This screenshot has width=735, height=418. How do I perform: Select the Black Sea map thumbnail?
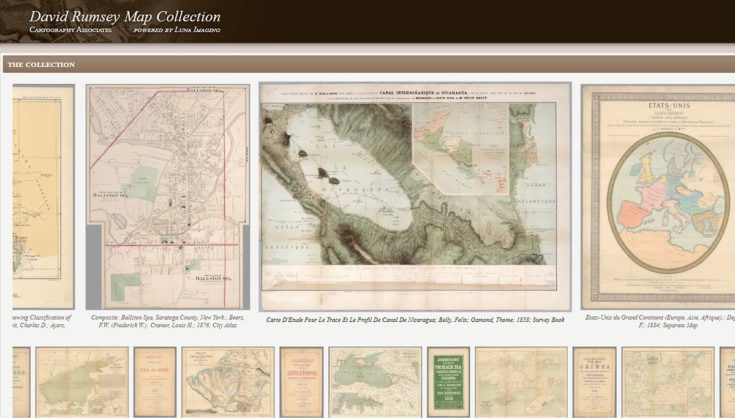pyautogui.click(x=375, y=382)
